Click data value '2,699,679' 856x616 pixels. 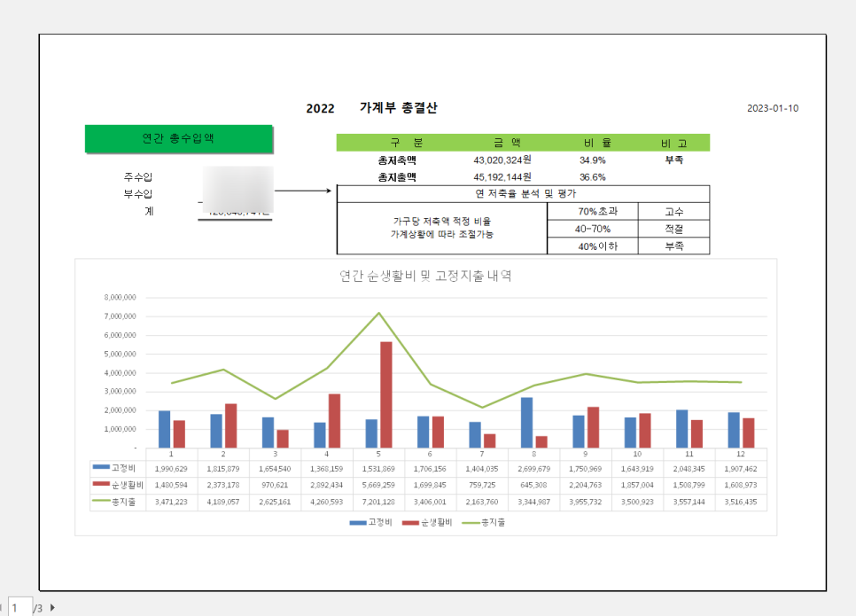click(x=533, y=469)
